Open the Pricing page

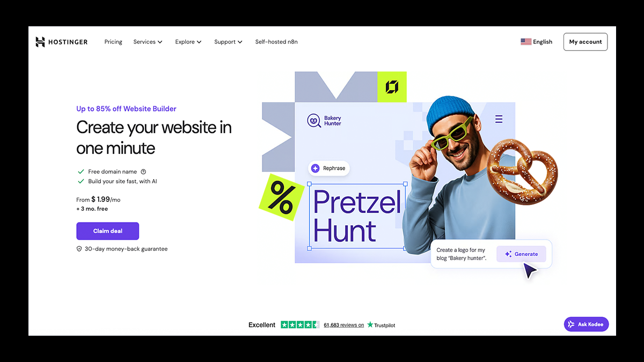(113, 42)
